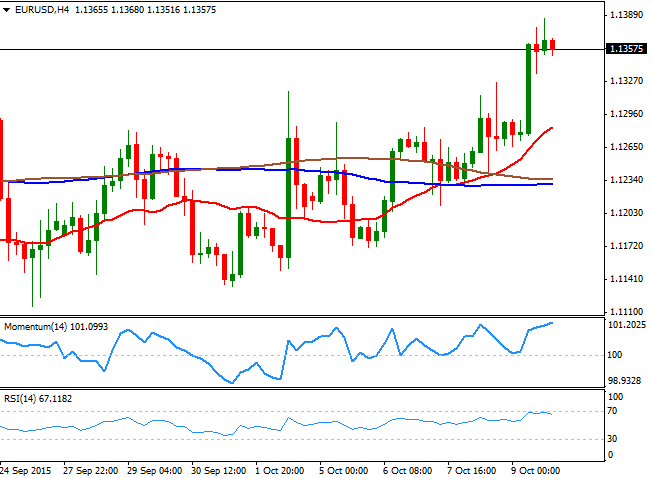The width and height of the screenshot is (653, 478).
Task: Select the 1.12960 price axis label
Action: [x=627, y=114]
